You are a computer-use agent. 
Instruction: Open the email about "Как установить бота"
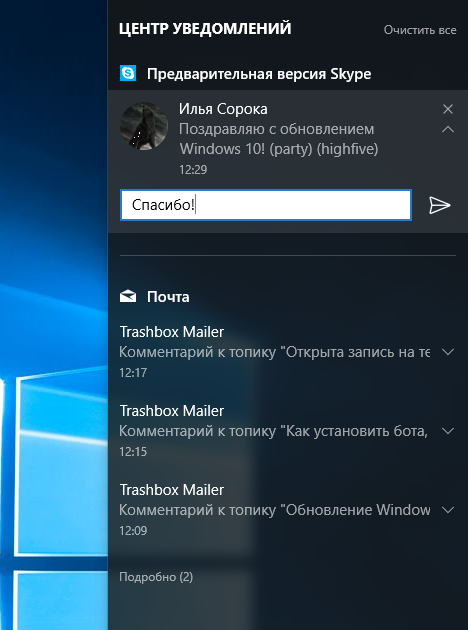click(275, 431)
